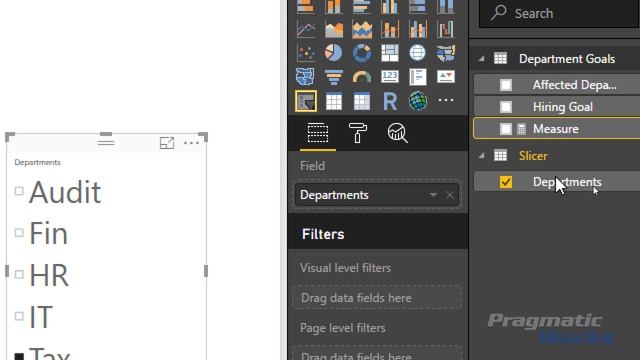Click the Hiring Goal field name
Image resolution: width=640 pixels, height=360 pixels.
(563, 107)
